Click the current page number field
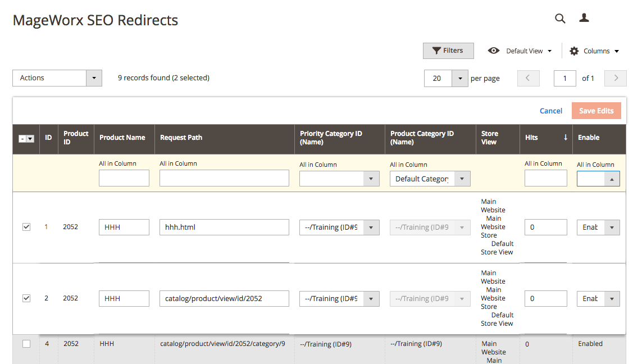Screen dimensions: 633x364 tap(564, 78)
